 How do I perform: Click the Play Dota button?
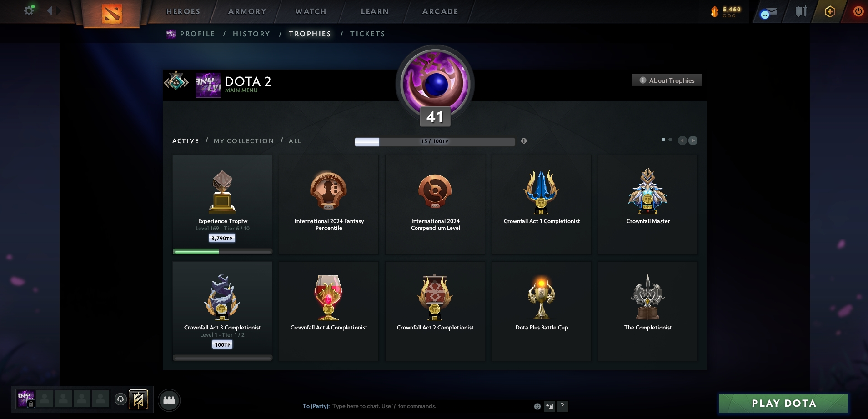pyautogui.click(x=783, y=403)
